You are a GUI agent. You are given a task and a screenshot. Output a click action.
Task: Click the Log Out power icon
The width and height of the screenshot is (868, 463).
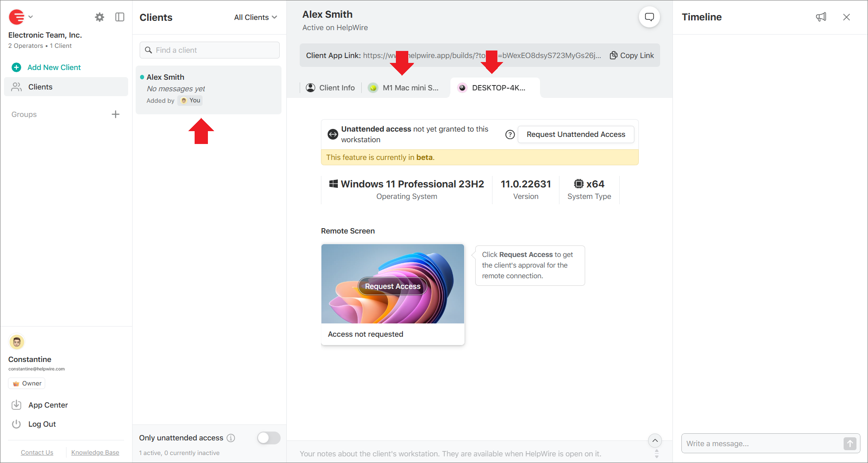click(x=16, y=424)
